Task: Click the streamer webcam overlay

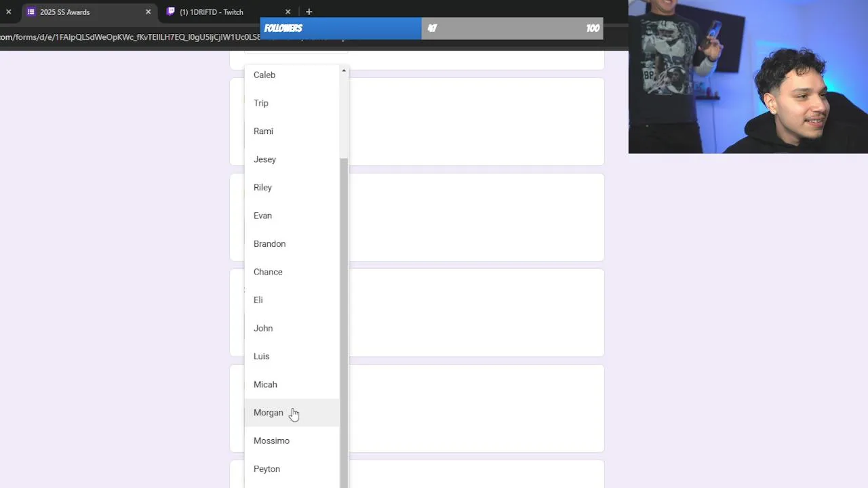Action: click(748, 77)
